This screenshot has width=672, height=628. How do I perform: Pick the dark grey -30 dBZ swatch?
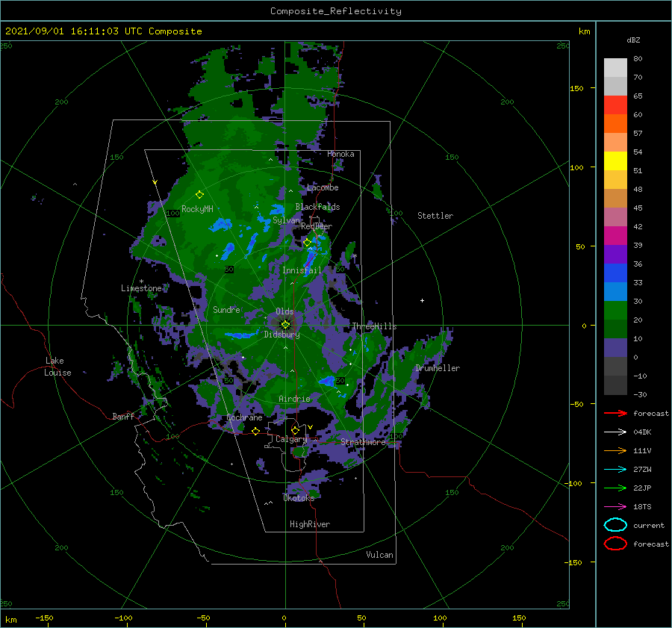click(x=615, y=385)
